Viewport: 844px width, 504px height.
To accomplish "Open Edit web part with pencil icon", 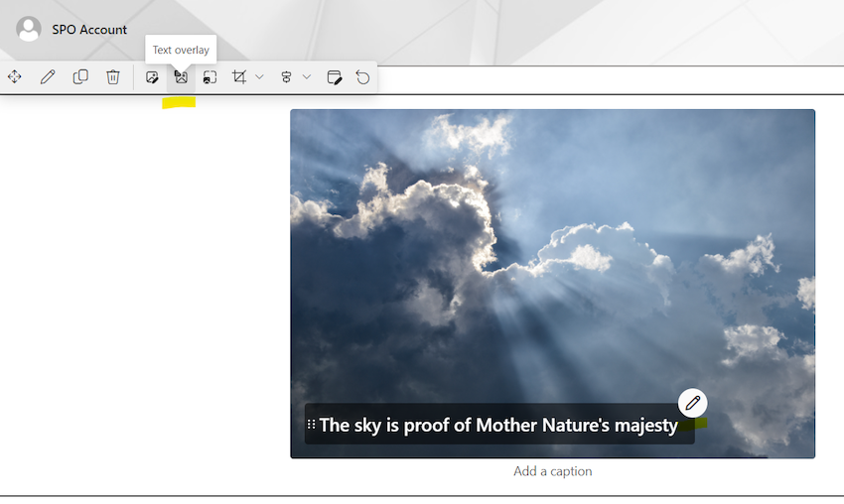I will pyautogui.click(x=48, y=77).
